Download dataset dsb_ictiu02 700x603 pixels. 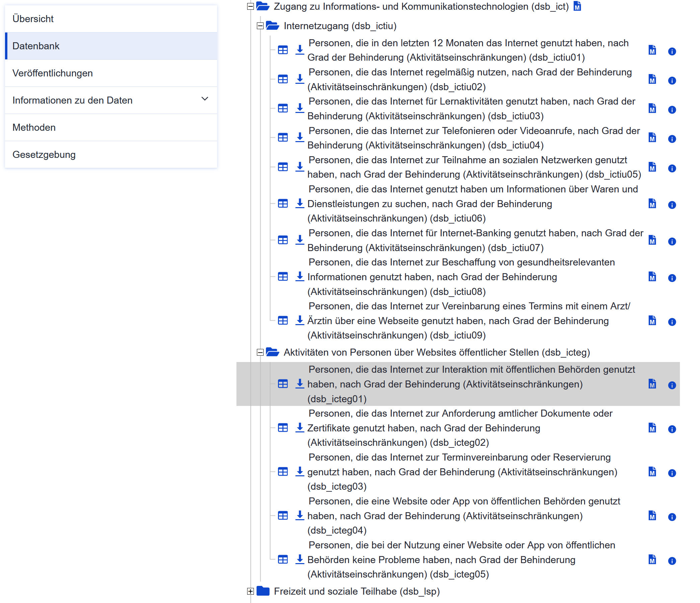tap(300, 79)
